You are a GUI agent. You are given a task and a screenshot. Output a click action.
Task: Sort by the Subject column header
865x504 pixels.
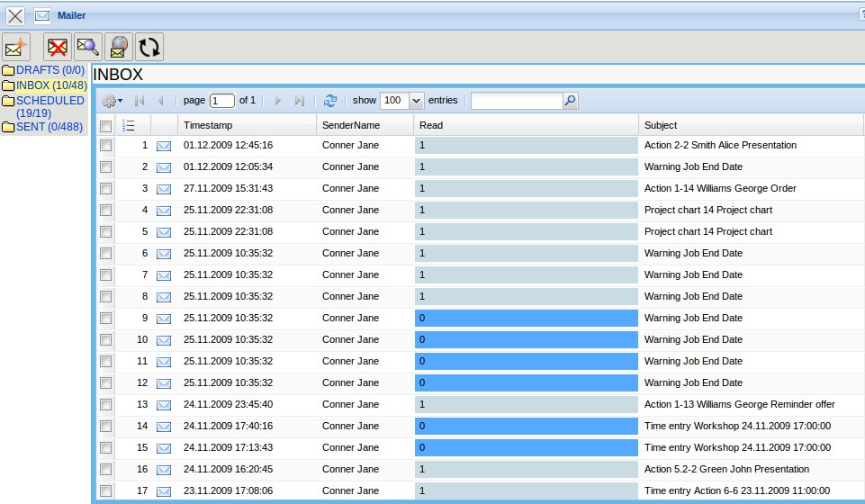pyautogui.click(x=661, y=125)
